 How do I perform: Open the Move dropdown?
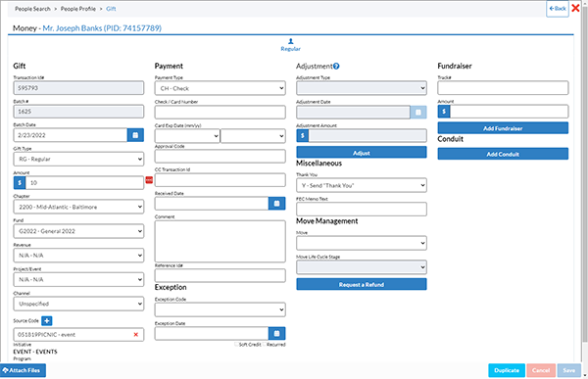click(x=362, y=243)
